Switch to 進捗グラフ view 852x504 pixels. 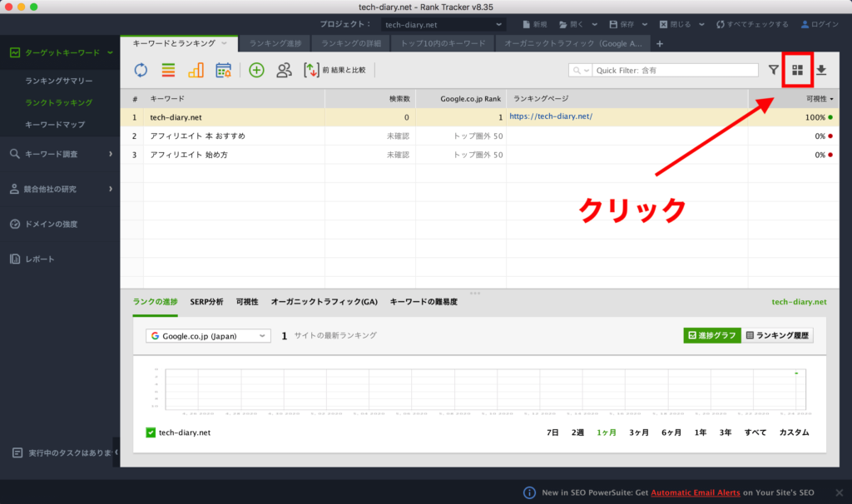[x=712, y=335]
